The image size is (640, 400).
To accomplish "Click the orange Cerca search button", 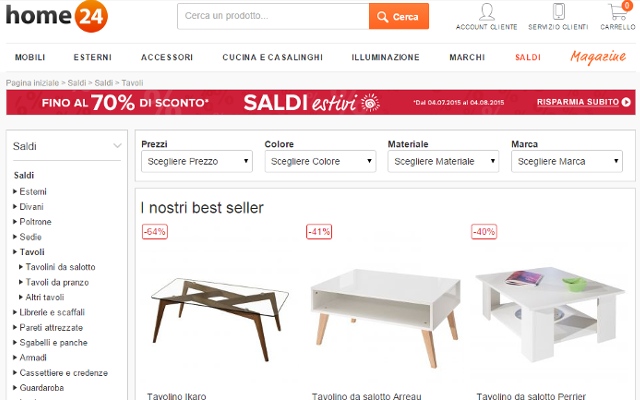I will pyautogui.click(x=399, y=16).
